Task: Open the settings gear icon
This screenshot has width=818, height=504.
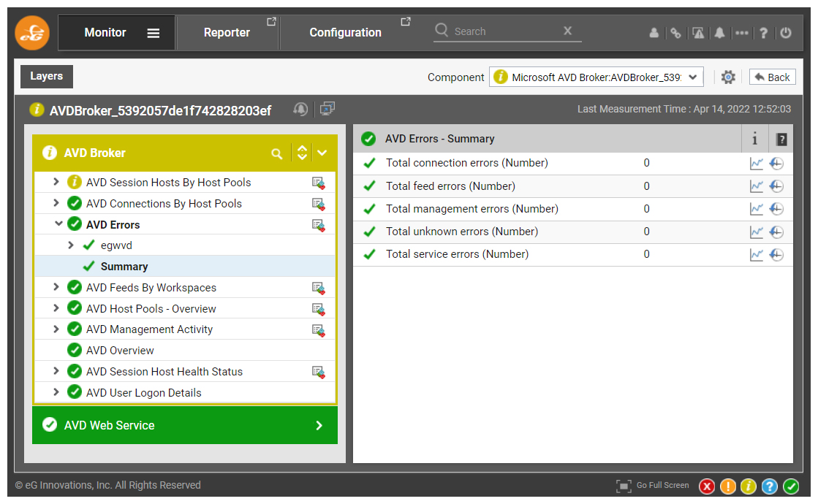Action: [x=728, y=77]
